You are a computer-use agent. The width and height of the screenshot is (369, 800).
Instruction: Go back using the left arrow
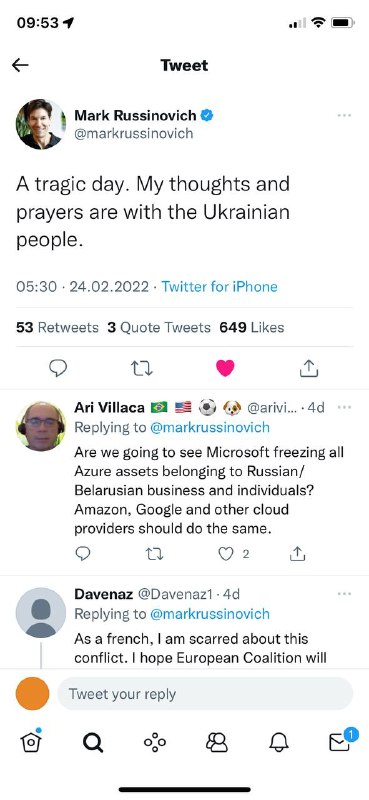coord(20,65)
